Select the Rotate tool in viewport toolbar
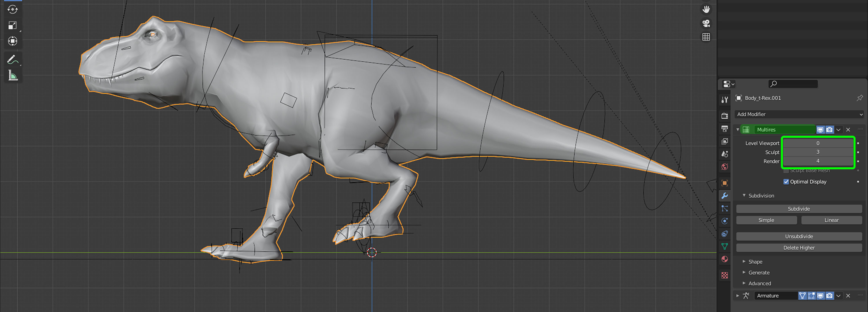Viewport: 868px width, 312px height. coord(12,10)
